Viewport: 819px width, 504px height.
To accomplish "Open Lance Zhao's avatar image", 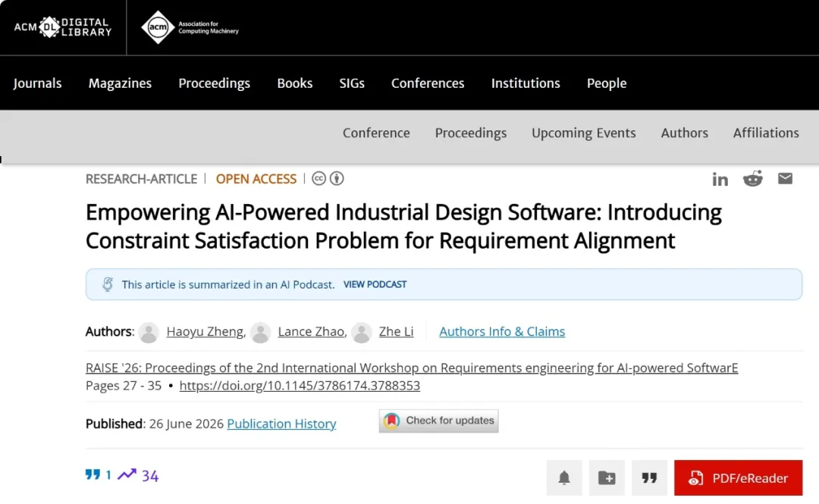I will pyautogui.click(x=261, y=332).
